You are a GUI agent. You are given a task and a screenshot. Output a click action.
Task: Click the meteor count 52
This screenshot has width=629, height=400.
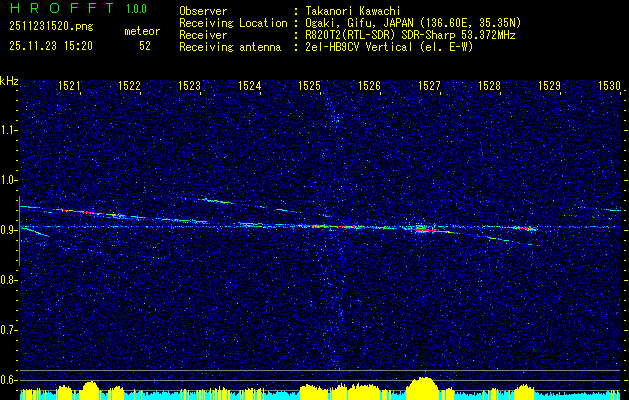click(x=145, y=46)
